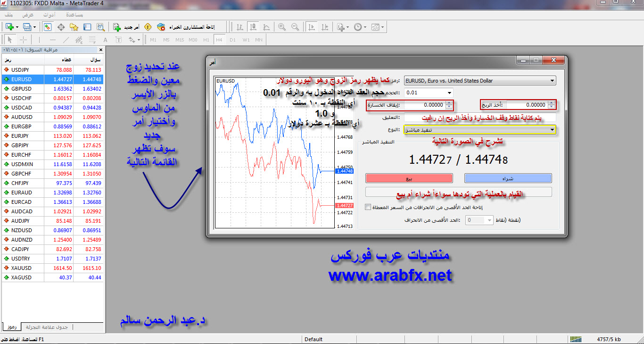Viewport: 644px width, 344px height.
Task: Select the GBPUSD row in Market Watch
Action: [52, 89]
